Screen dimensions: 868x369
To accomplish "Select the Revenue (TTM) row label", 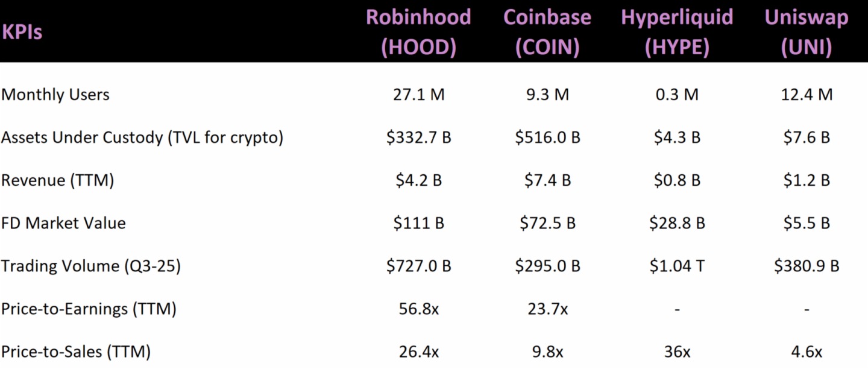I will (x=57, y=180).
